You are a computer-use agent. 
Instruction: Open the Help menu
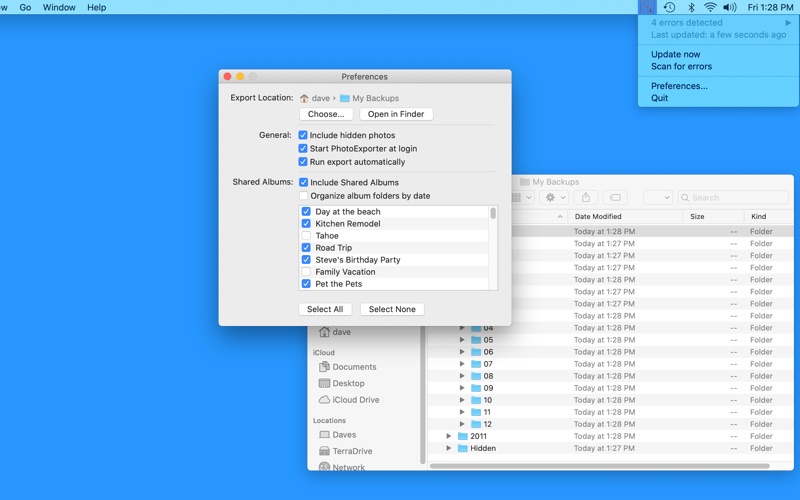pos(96,7)
